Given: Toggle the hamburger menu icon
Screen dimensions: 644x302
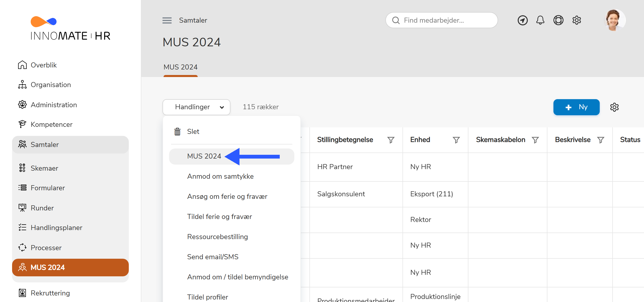Looking at the screenshot, I should (167, 20).
